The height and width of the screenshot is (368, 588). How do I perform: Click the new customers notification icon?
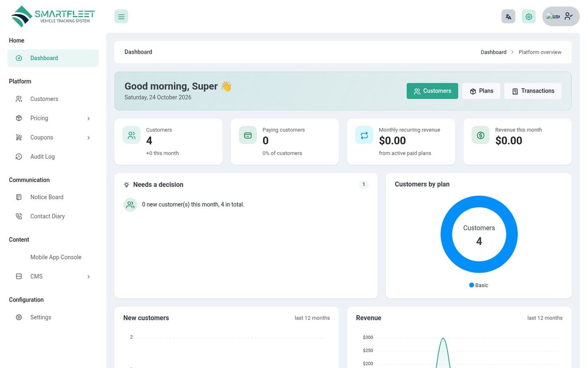pyautogui.click(x=130, y=205)
